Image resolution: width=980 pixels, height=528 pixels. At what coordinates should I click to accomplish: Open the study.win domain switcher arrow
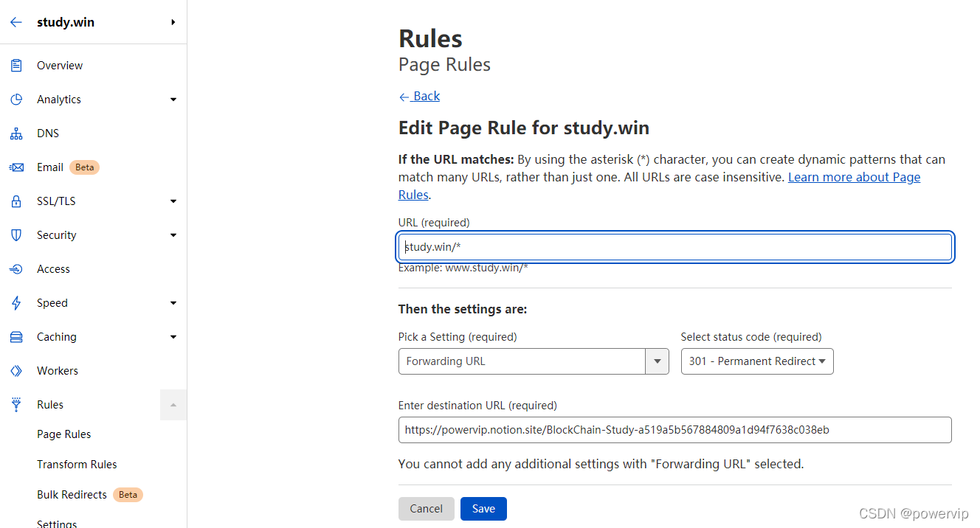pos(173,22)
